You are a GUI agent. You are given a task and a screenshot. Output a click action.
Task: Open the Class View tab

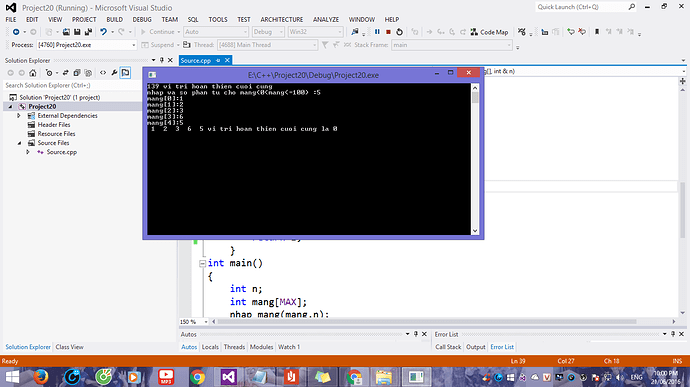click(x=70, y=347)
